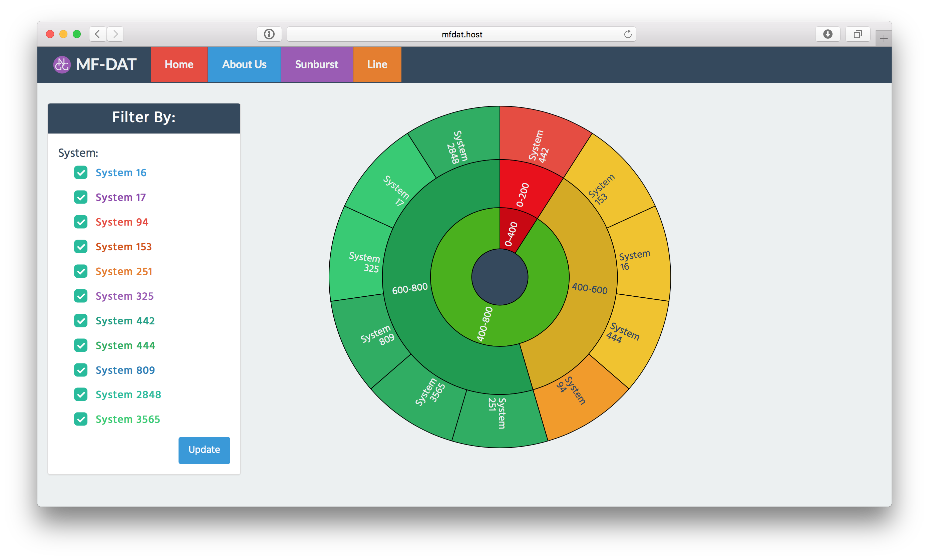This screenshot has height=560, width=929.
Task: Go forward with the browser forward arrow
Action: 115,34
